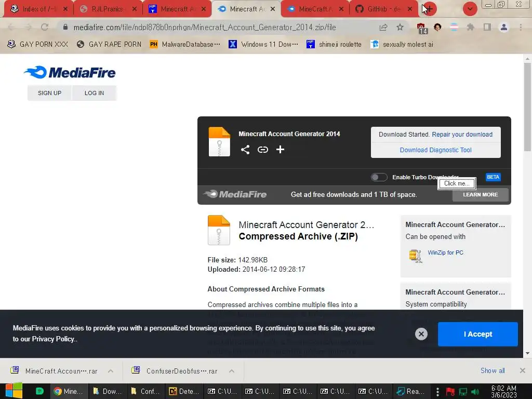Open the WinZip for PC link
The image size is (532, 399).
point(445,252)
